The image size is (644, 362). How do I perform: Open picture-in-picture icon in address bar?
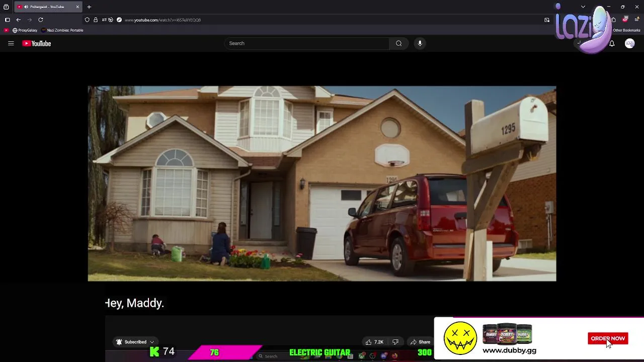[547, 20]
